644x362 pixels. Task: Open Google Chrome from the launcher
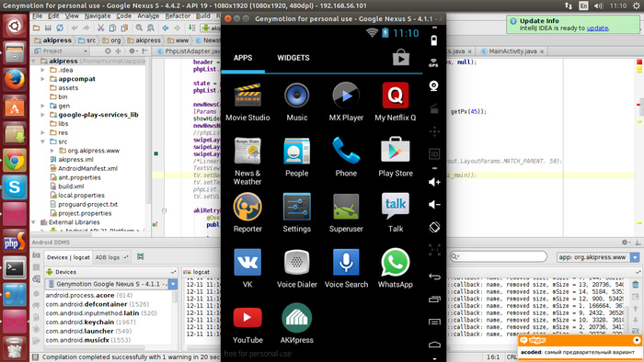[15, 160]
